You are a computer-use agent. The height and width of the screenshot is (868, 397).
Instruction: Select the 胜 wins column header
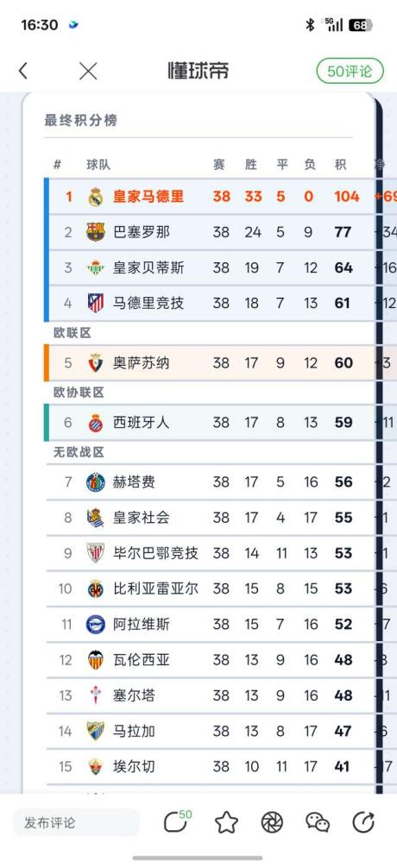point(251,165)
